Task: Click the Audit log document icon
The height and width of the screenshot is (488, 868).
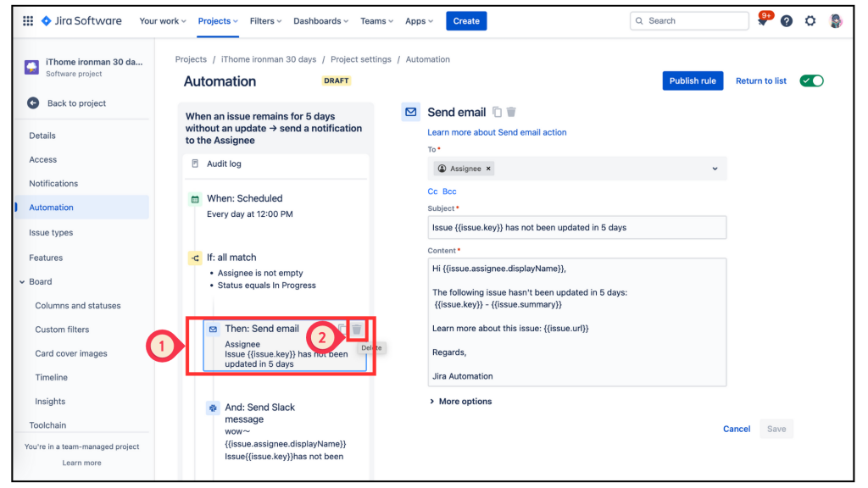Action: pyautogui.click(x=195, y=164)
